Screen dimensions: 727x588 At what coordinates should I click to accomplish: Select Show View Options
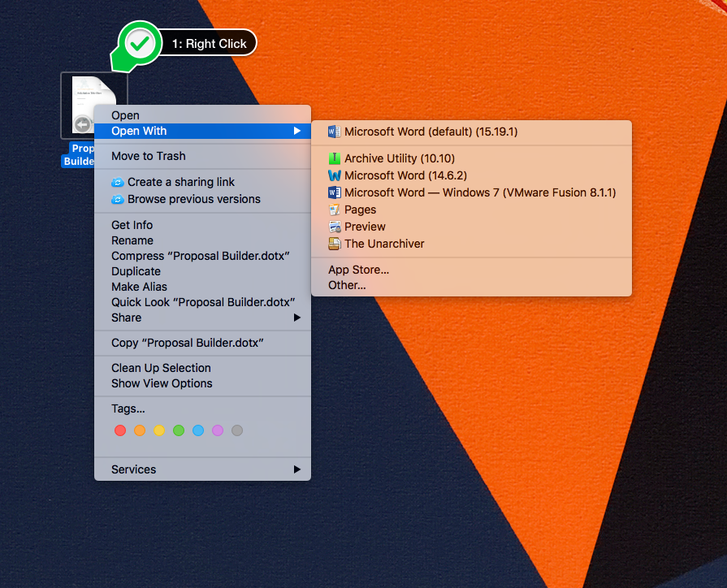point(202,383)
